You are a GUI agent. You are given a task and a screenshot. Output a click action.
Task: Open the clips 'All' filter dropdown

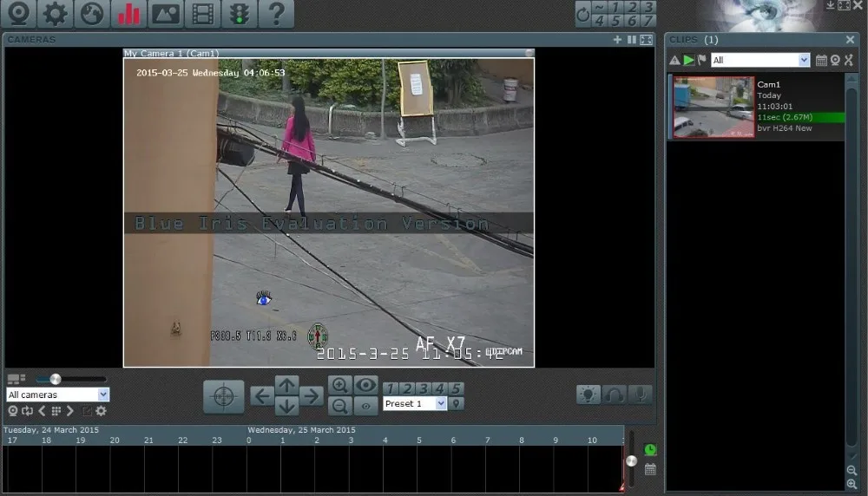pyautogui.click(x=760, y=61)
